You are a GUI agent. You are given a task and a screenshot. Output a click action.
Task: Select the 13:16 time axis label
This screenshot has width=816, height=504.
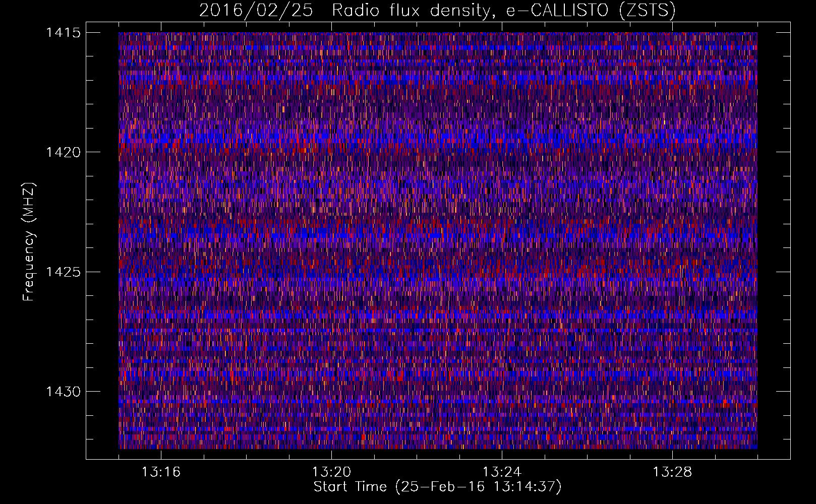click(161, 472)
